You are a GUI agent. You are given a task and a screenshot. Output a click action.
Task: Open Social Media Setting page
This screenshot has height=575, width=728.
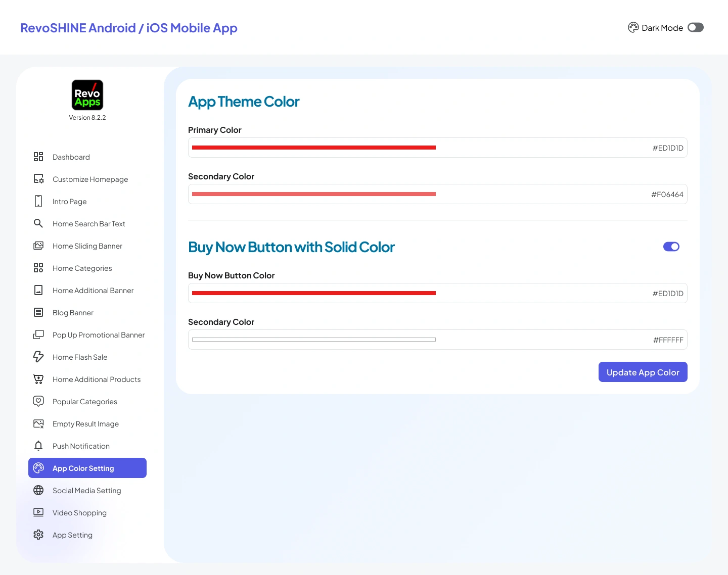click(87, 491)
